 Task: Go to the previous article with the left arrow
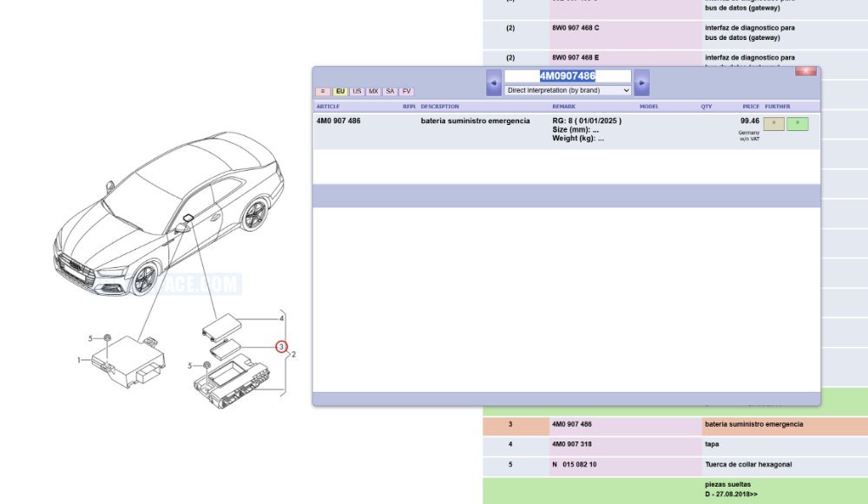494,83
